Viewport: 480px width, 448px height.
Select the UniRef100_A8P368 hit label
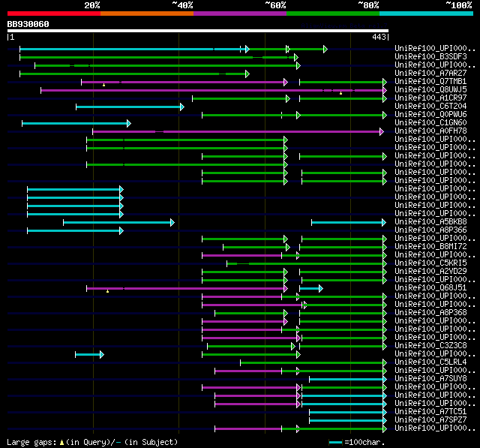430,313
